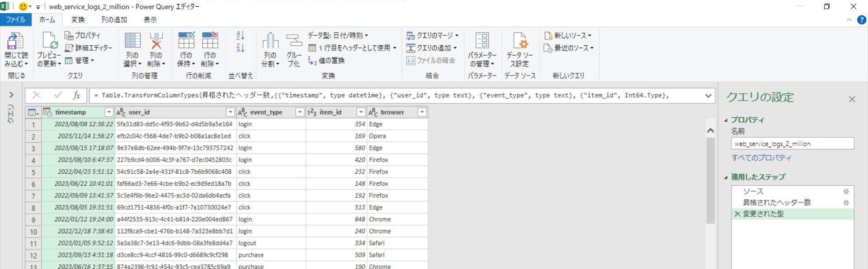Viewport: 868px width, 269px height.
Task: Refresh the preview
Action: pos(49,50)
